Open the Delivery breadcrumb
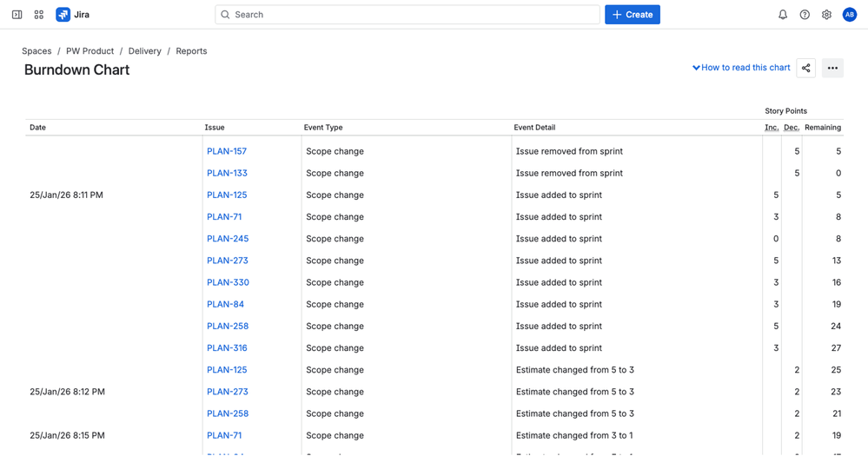Viewport: 868px width, 456px height. pos(144,51)
